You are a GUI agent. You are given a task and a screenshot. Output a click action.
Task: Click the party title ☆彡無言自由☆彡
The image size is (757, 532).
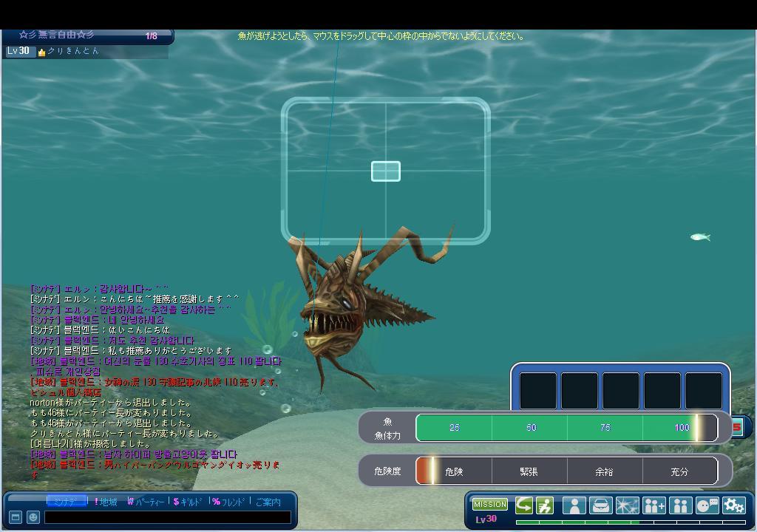point(57,35)
